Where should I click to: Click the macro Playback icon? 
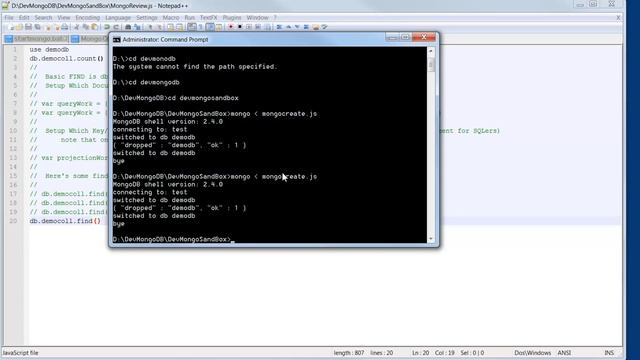tap(249, 27)
